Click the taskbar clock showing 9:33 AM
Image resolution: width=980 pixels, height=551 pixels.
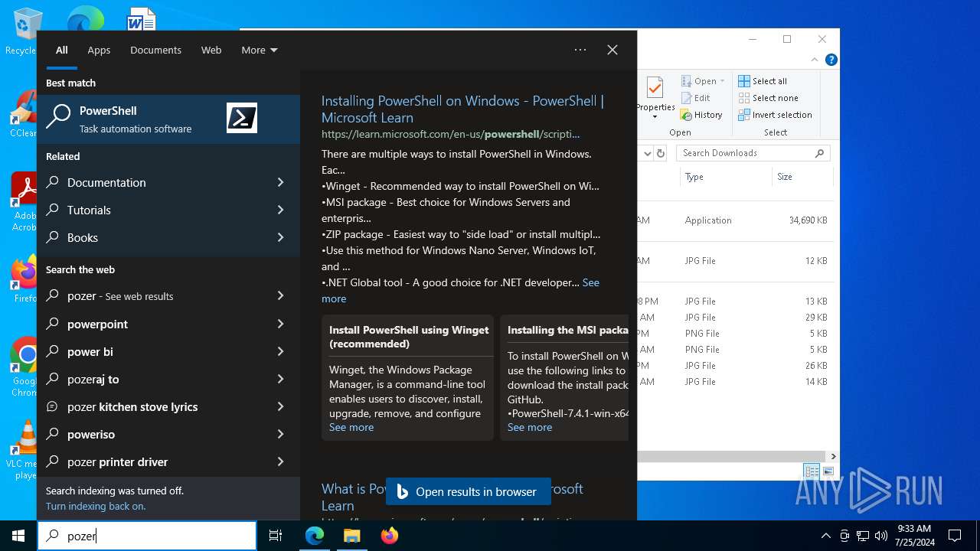[x=914, y=536]
